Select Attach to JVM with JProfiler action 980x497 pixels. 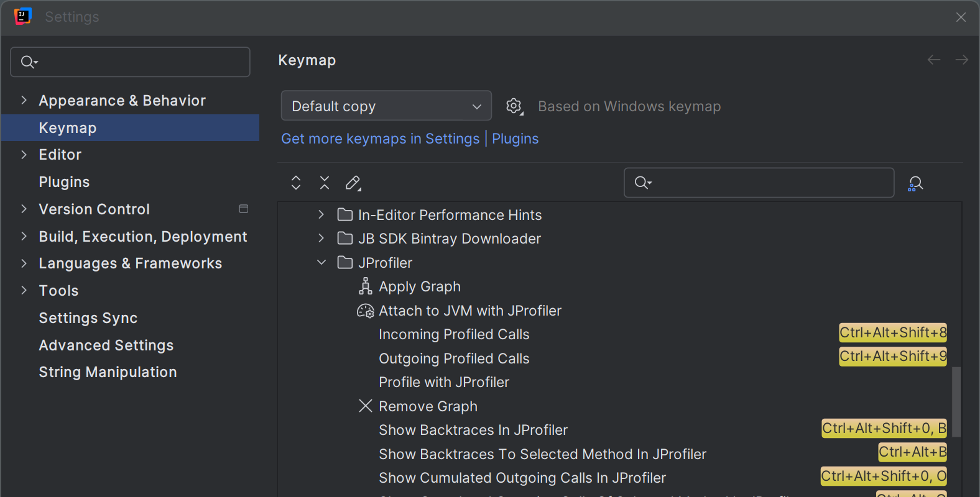[x=470, y=311]
